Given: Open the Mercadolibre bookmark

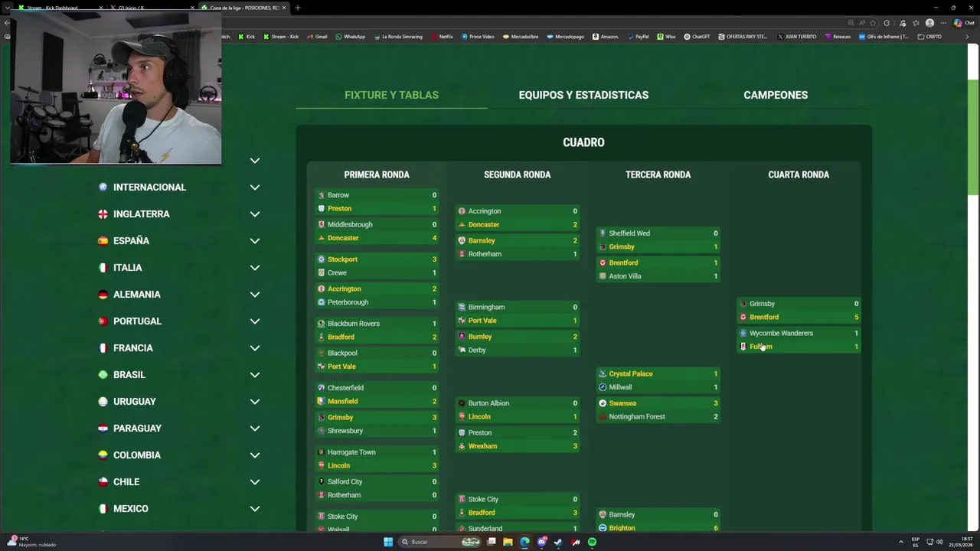Looking at the screenshot, I should [x=521, y=37].
